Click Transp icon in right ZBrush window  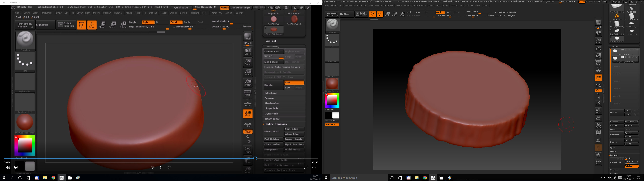click(598, 140)
